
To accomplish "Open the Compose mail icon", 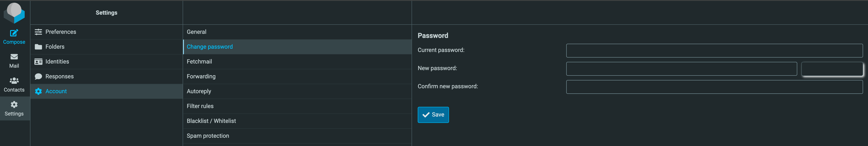I will [14, 33].
